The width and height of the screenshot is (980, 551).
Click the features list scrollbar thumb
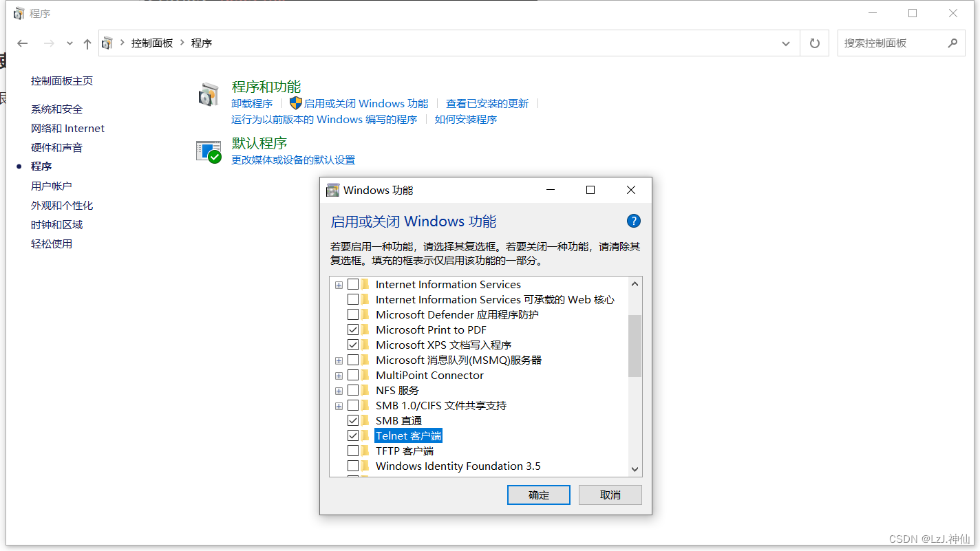point(635,346)
